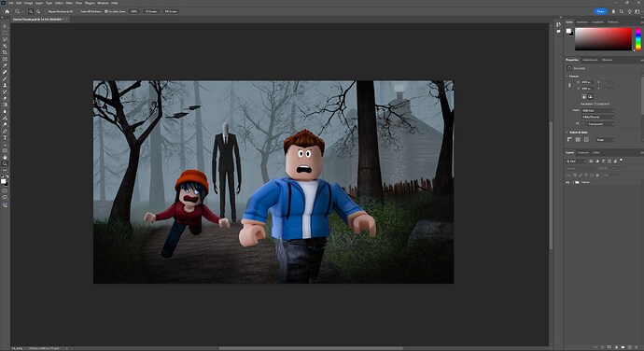The height and width of the screenshot is (351, 644).
Task: Switch to the Channels tab
Action: [x=583, y=152]
